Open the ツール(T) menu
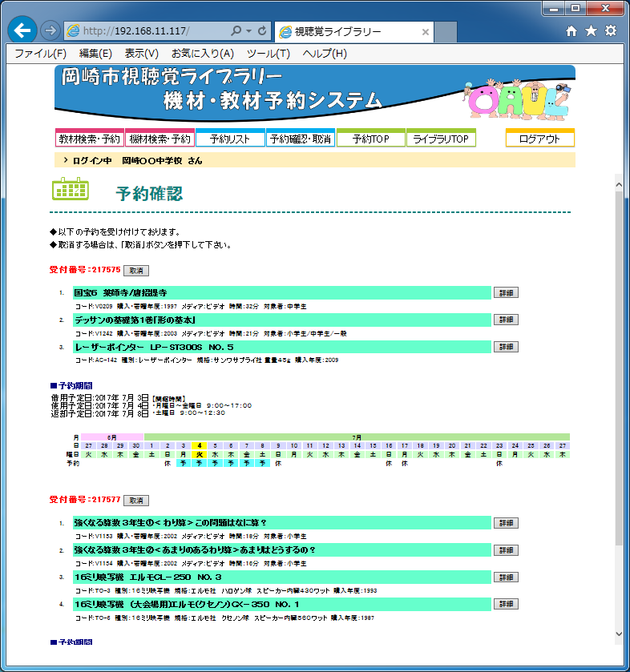Image resolution: width=630 pixels, height=672 pixels. 268,54
